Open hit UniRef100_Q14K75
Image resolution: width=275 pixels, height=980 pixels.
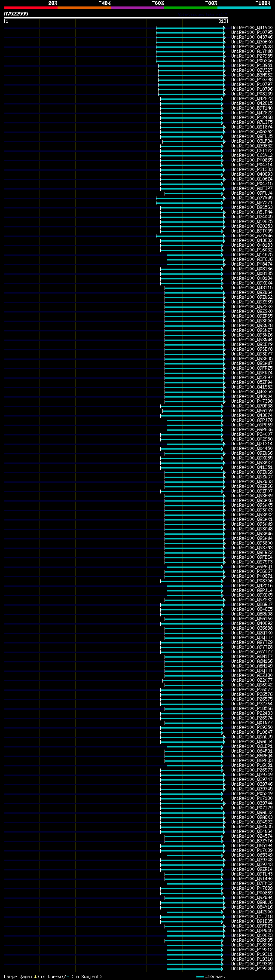252,254
